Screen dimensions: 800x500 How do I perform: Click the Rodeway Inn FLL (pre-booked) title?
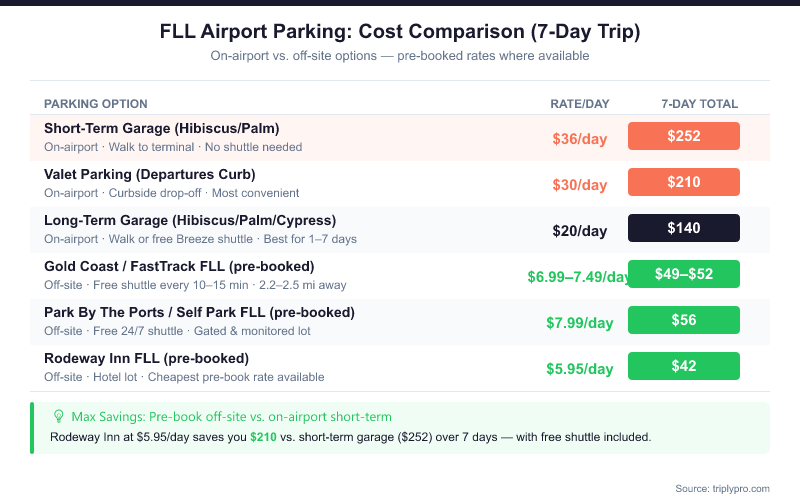click(x=146, y=358)
